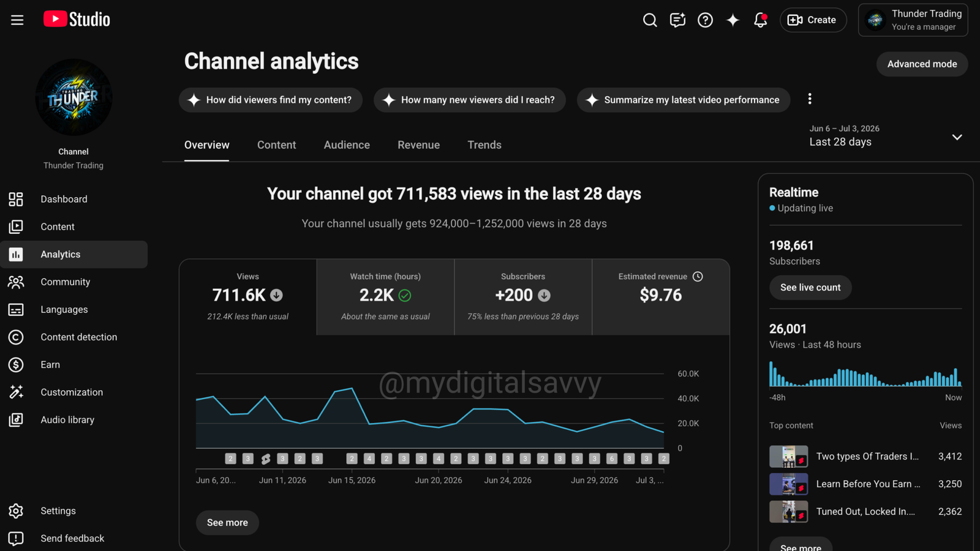The image size is (980, 551).
Task: Open the hamburger navigation menu
Action: [x=17, y=20]
